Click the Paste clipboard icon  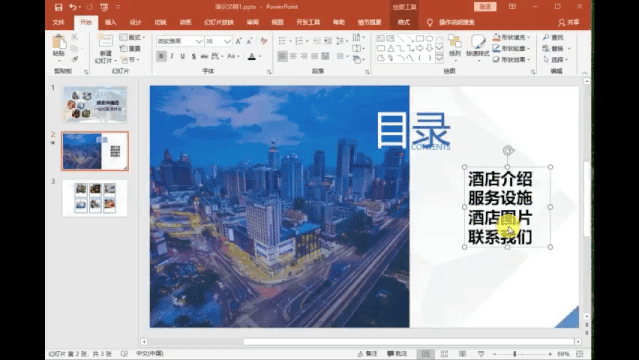point(59,42)
